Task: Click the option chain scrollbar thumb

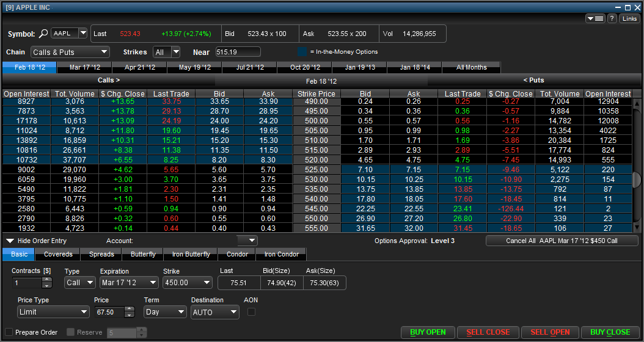Action: pyautogui.click(x=637, y=179)
